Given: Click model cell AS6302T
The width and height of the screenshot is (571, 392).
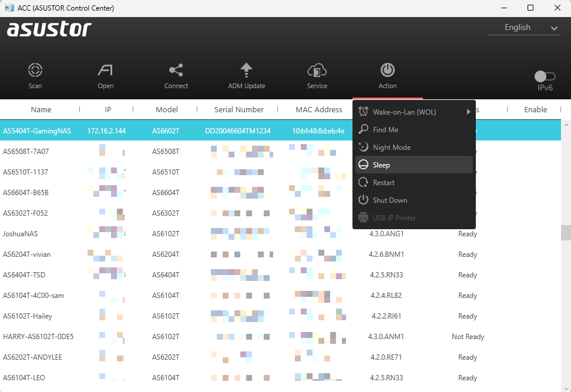Looking at the screenshot, I should pos(166,213).
